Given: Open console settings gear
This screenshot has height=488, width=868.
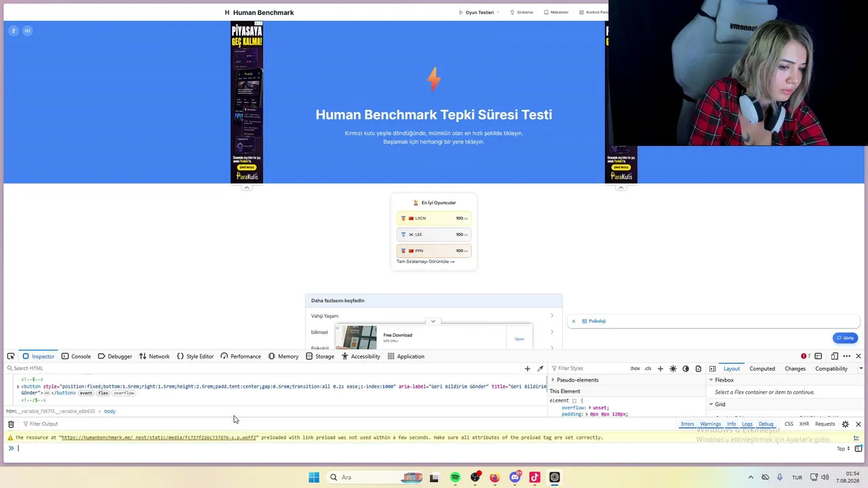Looking at the screenshot, I should (x=845, y=424).
